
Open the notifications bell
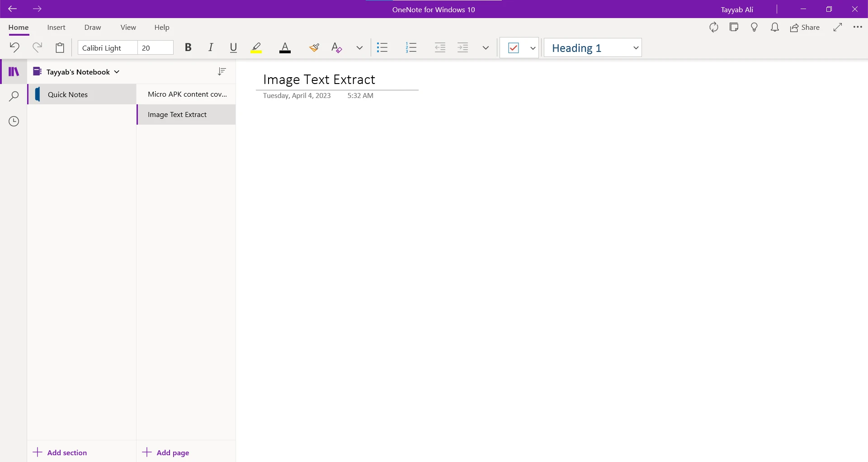click(774, 28)
